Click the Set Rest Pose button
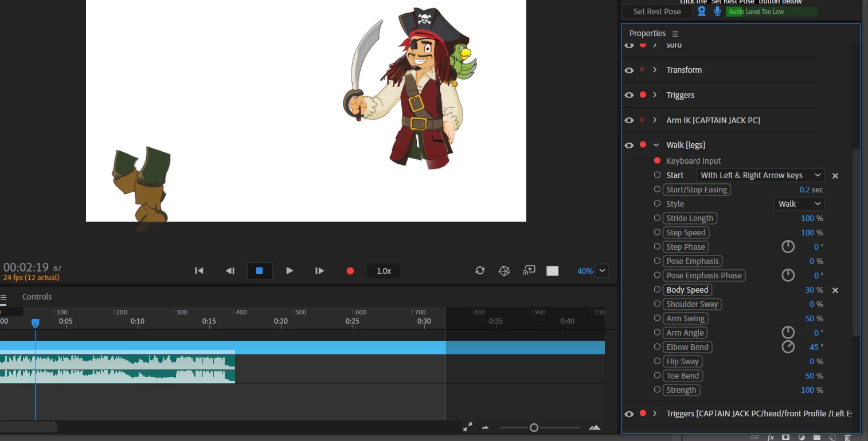 point(657,11)
